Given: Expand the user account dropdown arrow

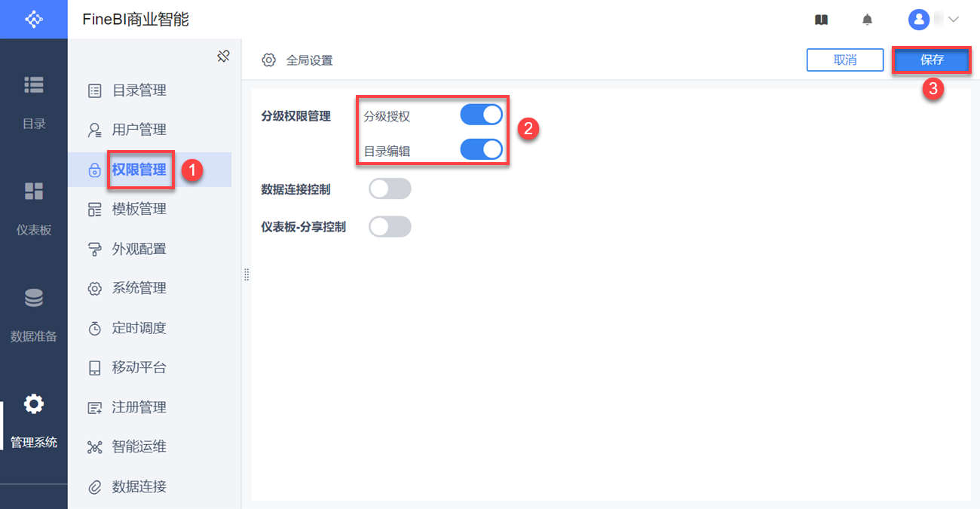Looking at the screenshot, I should [954, 20].
